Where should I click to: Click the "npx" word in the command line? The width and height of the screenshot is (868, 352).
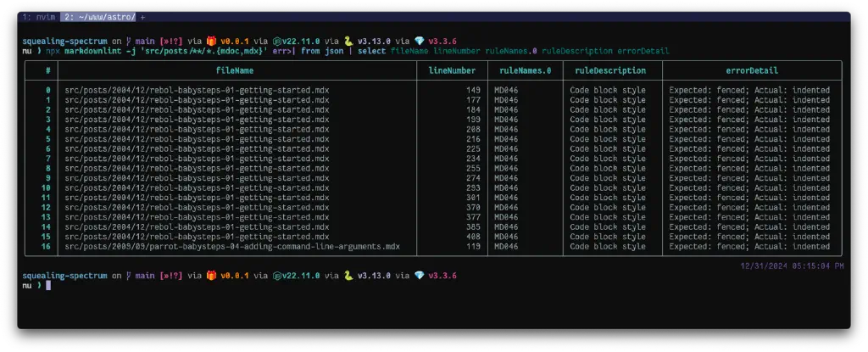point(53,51)
